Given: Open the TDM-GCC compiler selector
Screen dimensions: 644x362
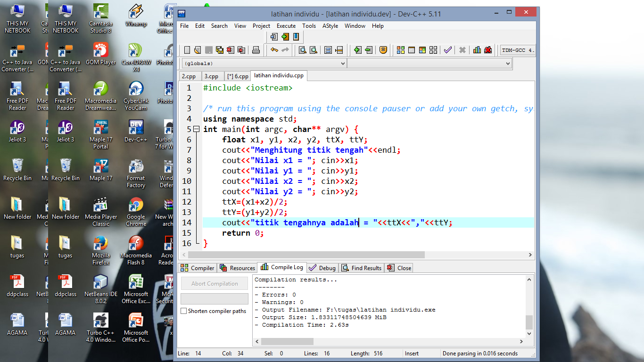Looking at the screenshot, I should coord(517,50).
